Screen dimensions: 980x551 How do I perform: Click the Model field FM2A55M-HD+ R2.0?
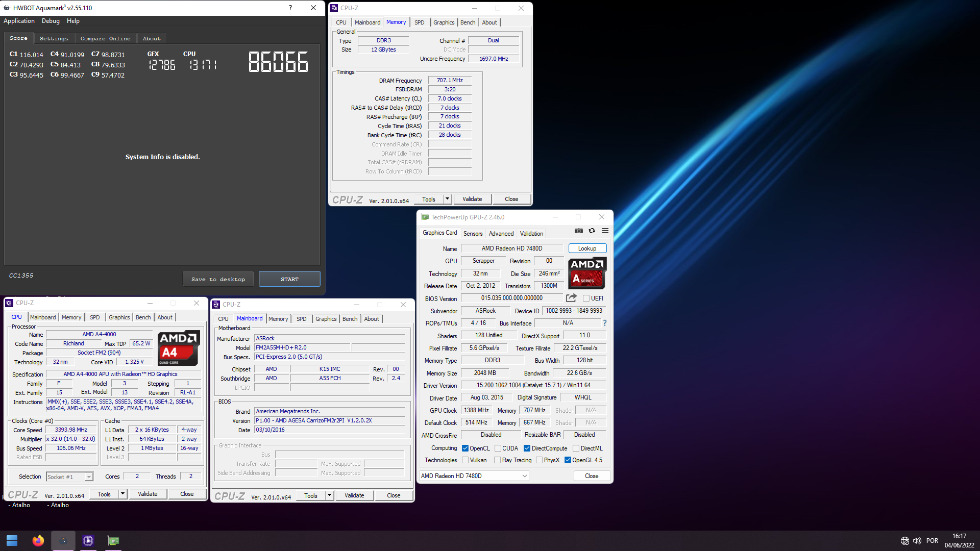coord(302,347)
